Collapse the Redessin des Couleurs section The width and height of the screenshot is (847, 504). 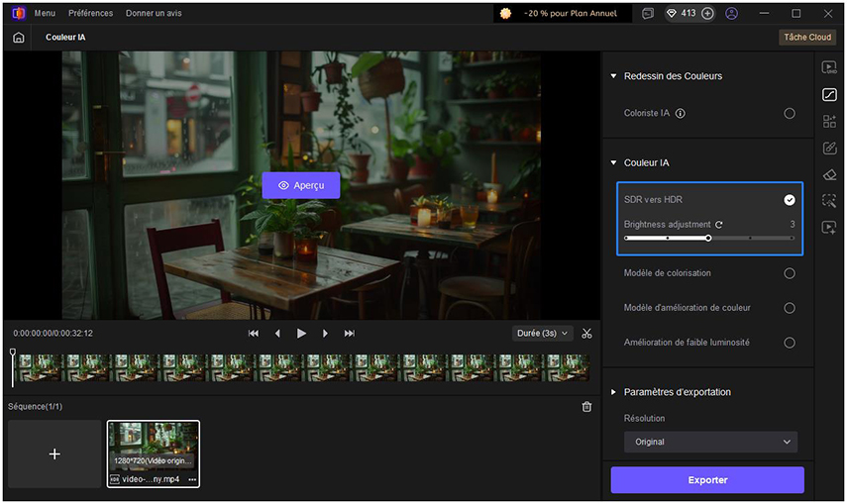coord(613,76)
